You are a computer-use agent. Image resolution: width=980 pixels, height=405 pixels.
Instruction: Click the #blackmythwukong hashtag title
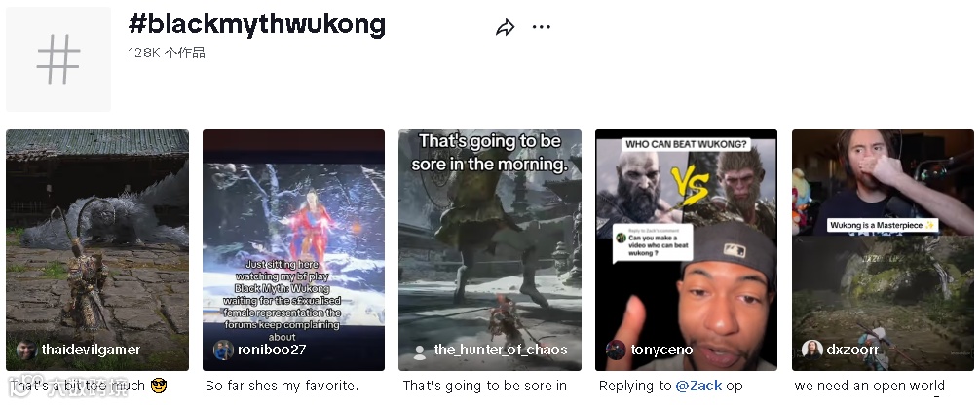pos(257,24)
